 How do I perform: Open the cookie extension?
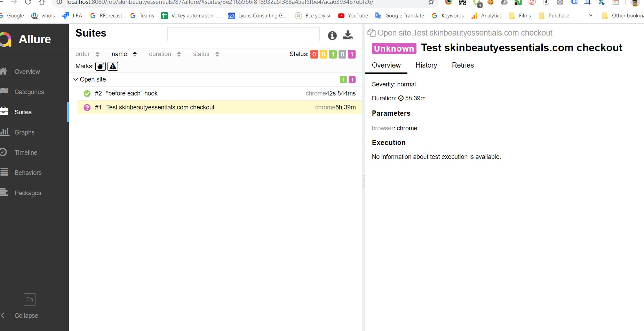491,2
